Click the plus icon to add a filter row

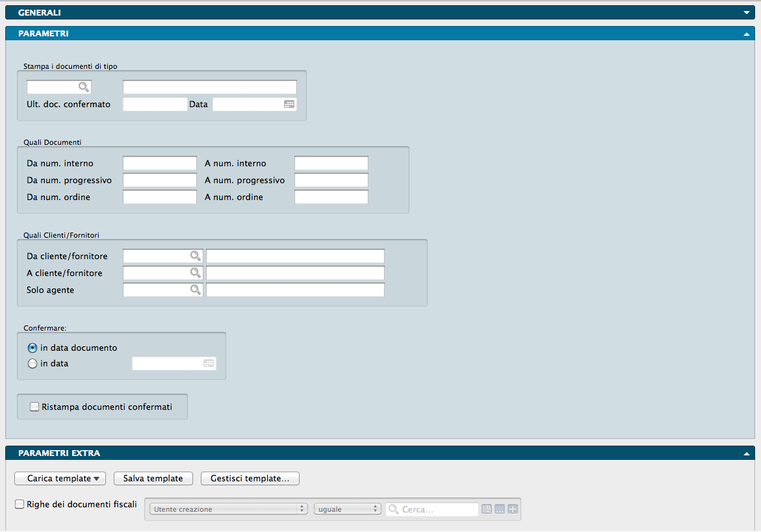(513, 509)
